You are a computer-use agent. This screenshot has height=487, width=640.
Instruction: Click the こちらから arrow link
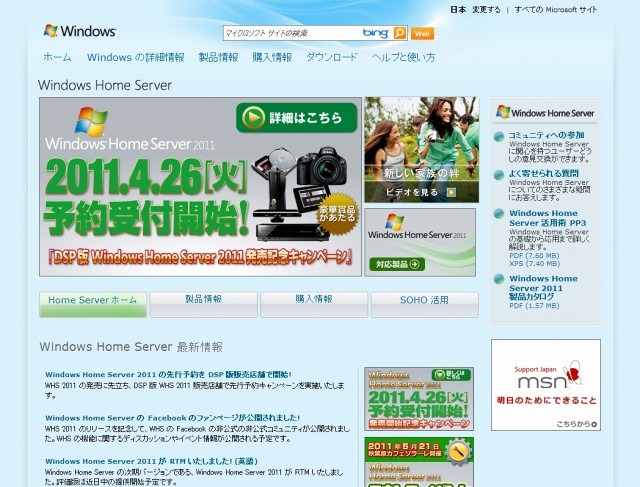(576, 425)
